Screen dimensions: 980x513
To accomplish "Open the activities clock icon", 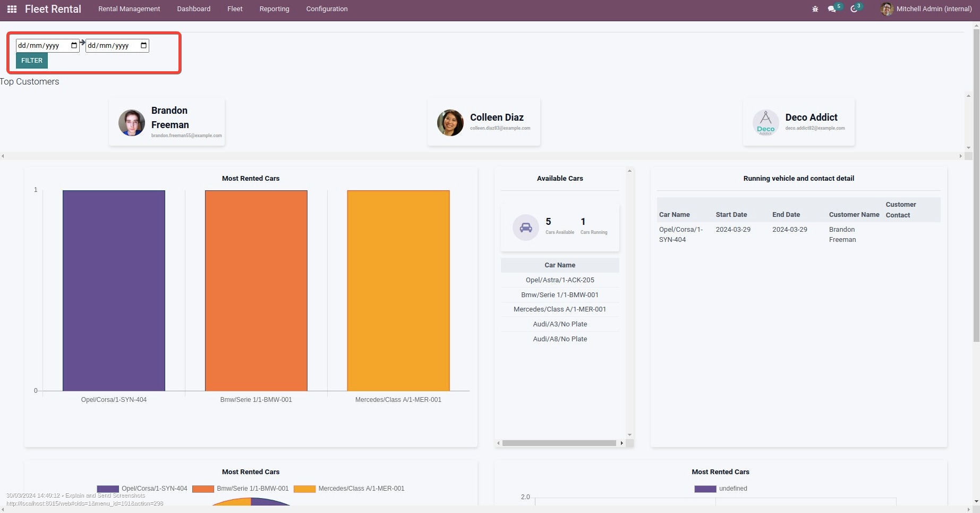I will (854, 9).
